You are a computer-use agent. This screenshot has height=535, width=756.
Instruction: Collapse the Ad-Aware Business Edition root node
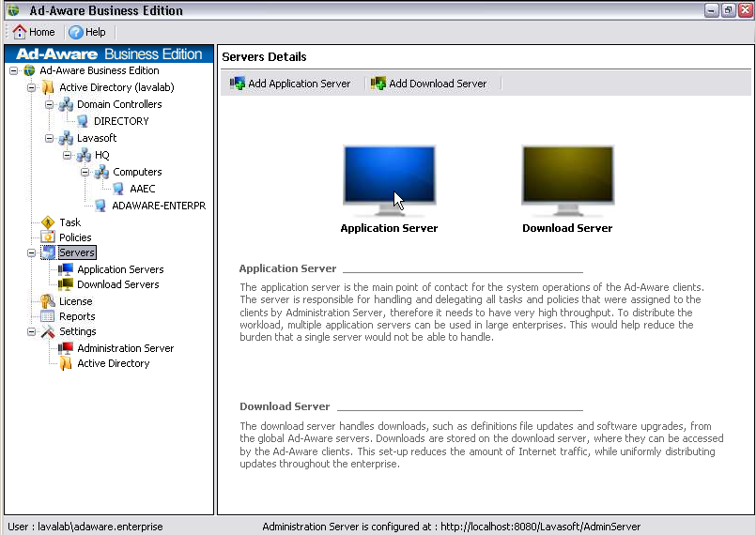[13, 70]
